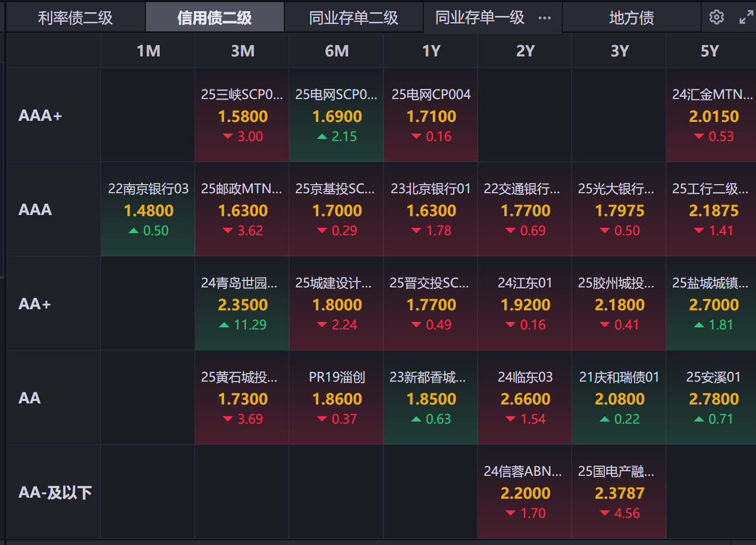Click the 25三峡SCP0... bond cell
Viewport: 756px width, 545px height.
tap(242, 115)
